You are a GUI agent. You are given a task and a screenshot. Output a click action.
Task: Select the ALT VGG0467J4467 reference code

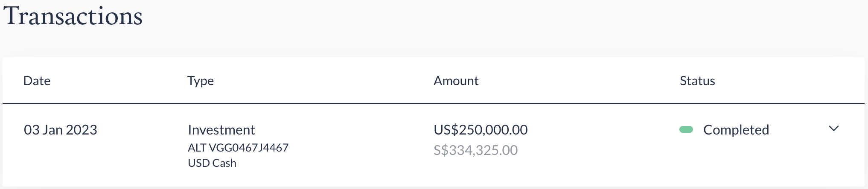pyautogui.click(x=238, y=148)
